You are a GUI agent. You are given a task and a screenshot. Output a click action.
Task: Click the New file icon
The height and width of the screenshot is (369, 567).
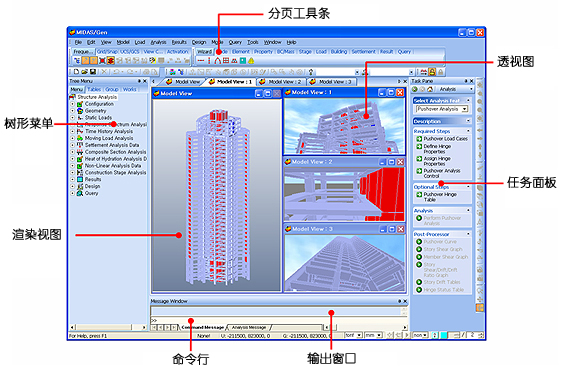[x=76, y=72]
